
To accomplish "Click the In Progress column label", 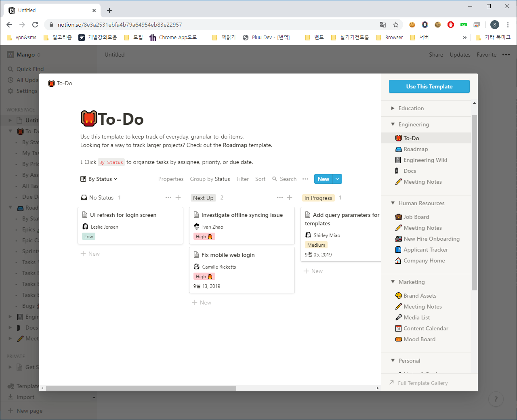I will click(318, 198).
